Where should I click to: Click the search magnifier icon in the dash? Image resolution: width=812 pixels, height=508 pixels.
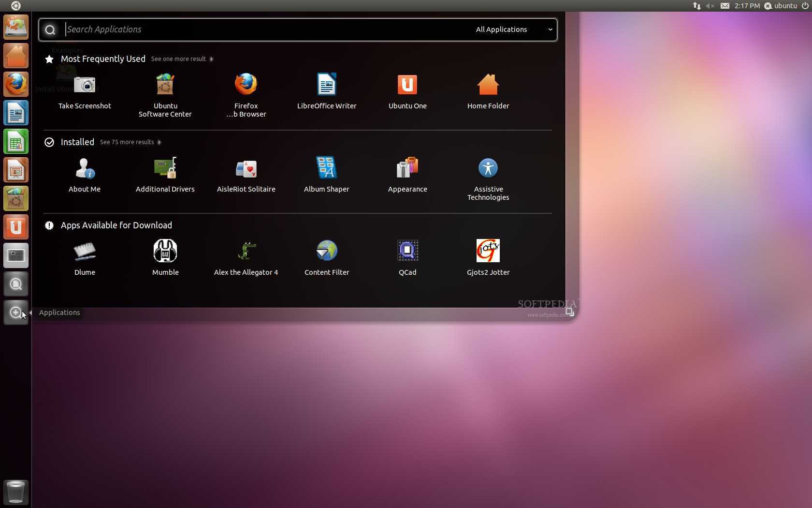coord(50,30)
